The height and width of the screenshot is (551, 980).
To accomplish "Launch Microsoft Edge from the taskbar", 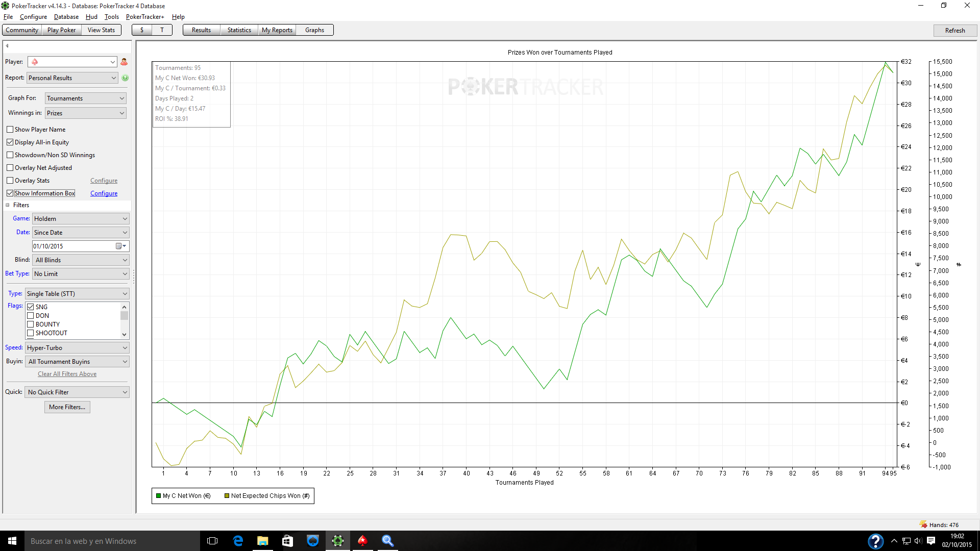I will pyautogui.click(x=238, y=541).
